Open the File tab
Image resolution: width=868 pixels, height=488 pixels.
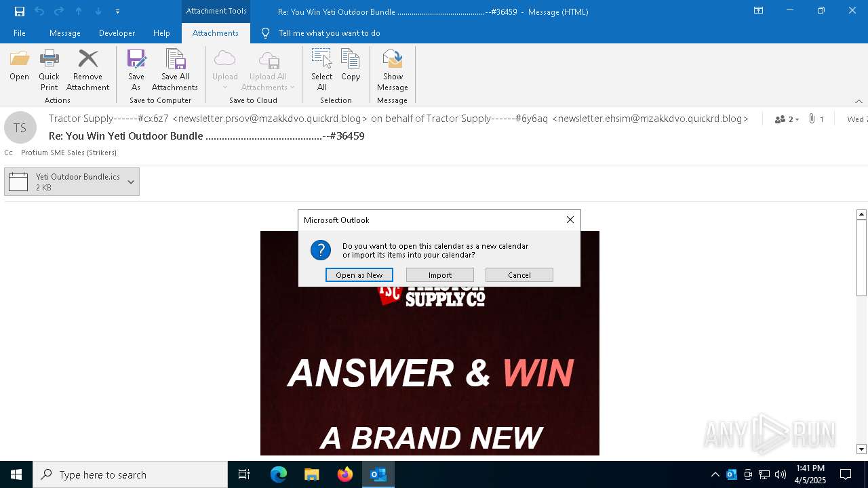coord(20,33)
